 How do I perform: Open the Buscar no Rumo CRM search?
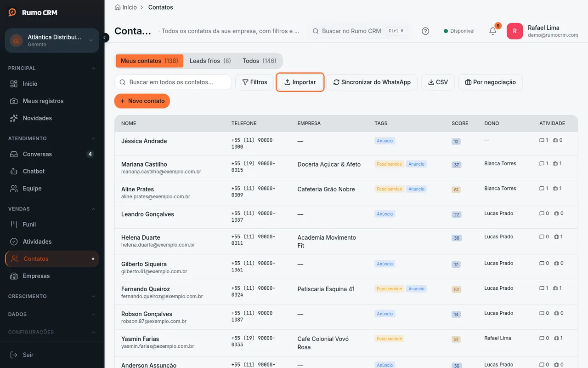coord(358,31)
